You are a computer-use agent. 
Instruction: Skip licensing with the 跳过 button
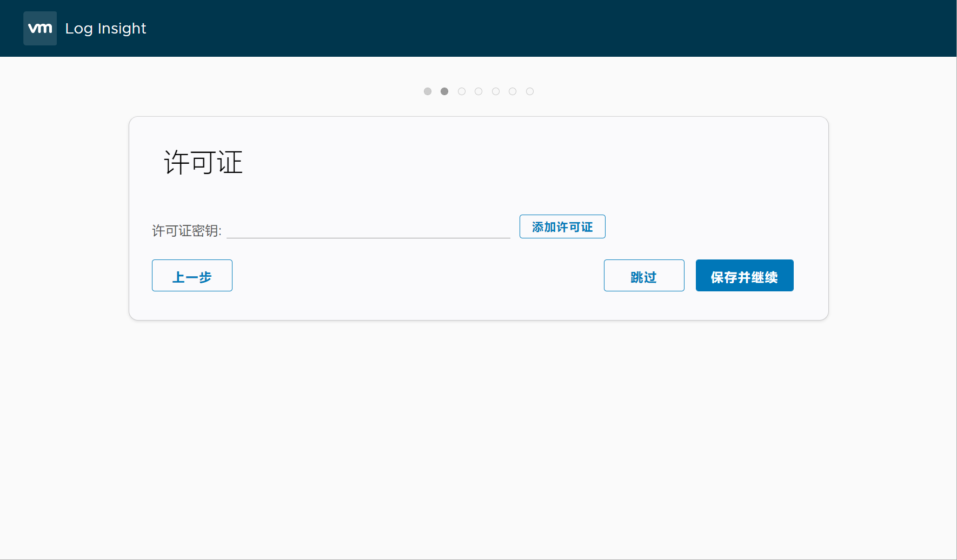(x=644, y=276)
